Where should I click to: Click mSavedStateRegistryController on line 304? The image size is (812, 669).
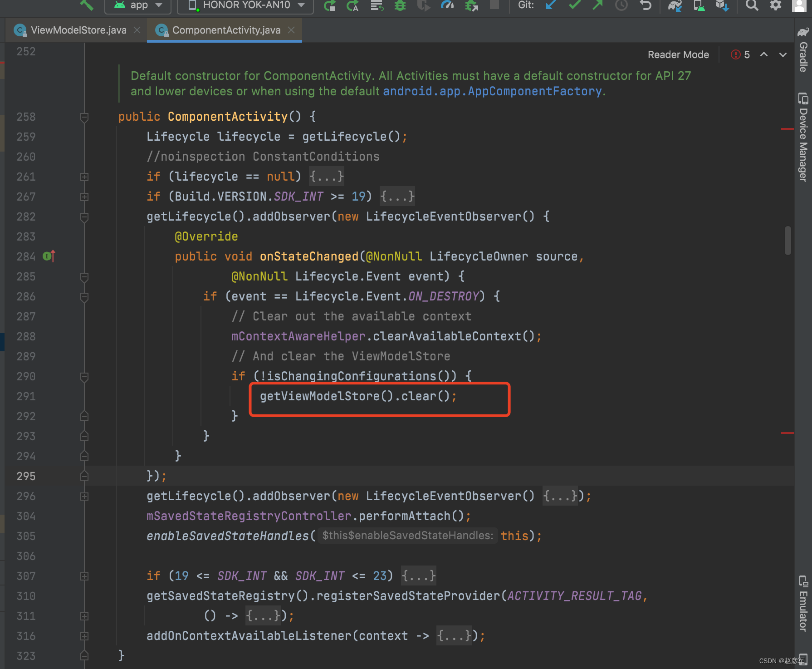(249, 516)
